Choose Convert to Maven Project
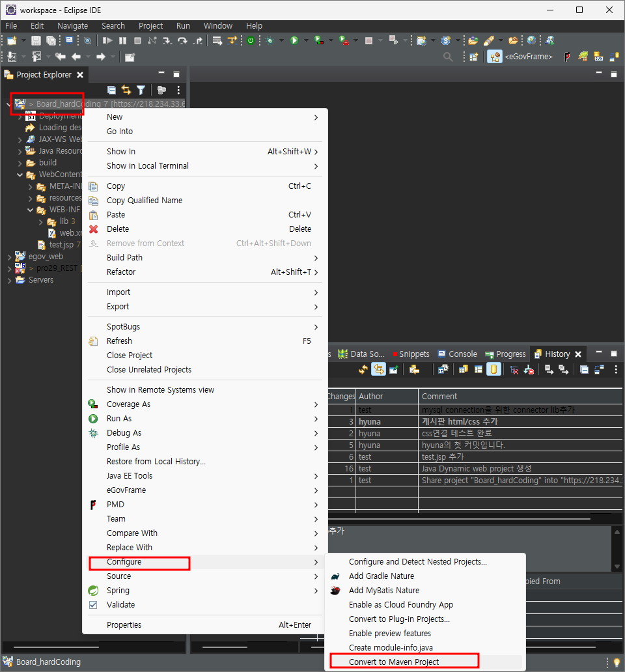Image resolution: width=625 pixels, height=672 pixels. click(x=394, y=662)
